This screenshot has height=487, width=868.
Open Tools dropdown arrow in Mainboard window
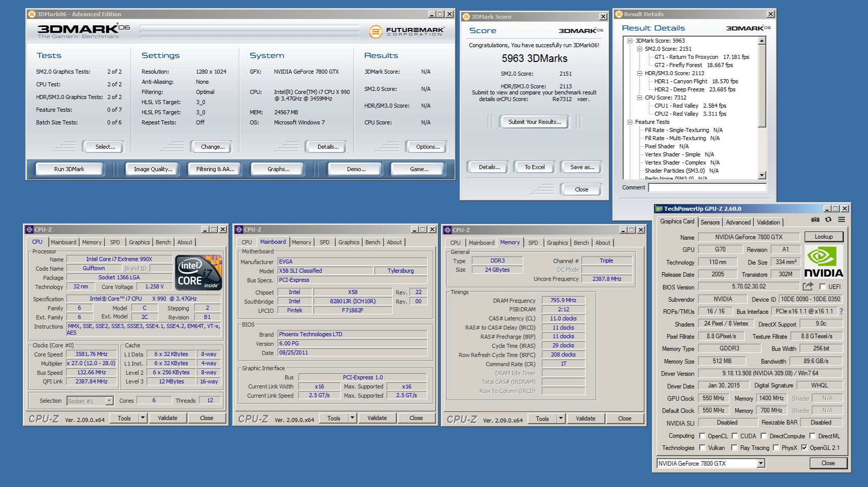[352, 418]
